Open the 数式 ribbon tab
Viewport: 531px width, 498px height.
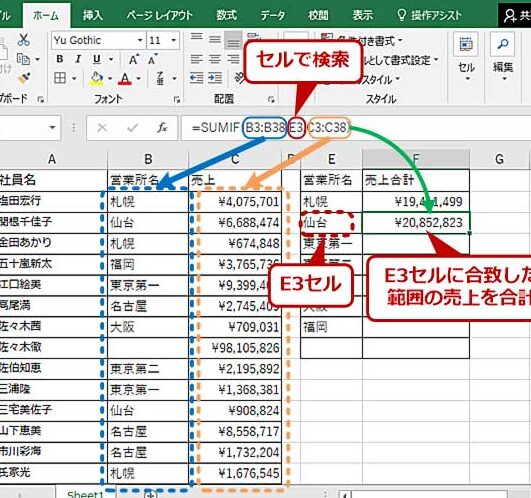coord(226,15)
